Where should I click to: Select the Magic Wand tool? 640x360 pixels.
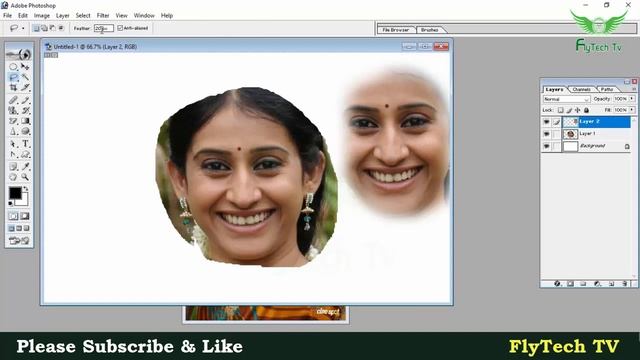[25, 77]
